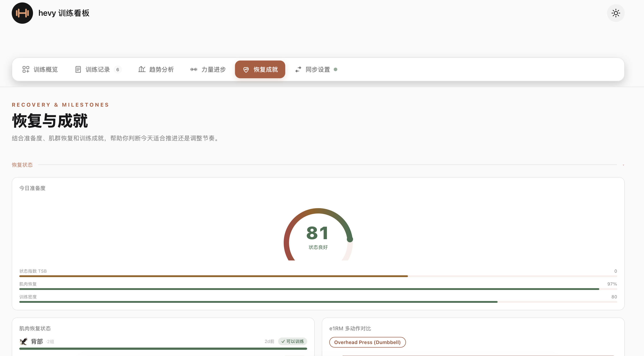The height and width of the screenshot is (356, 644).
Task: Select the Overhead Press (Dumbbell) chip
Action: tap(367, 342)
